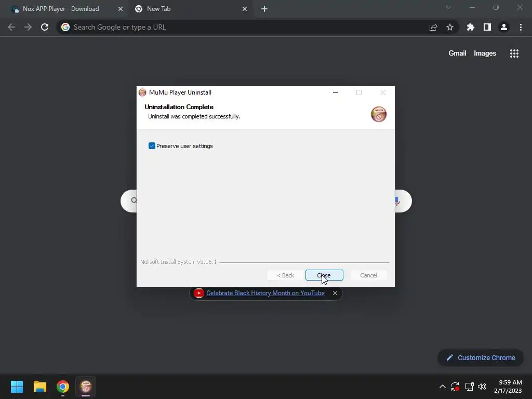Bookmark this tab with star icon
Viewport: 532px width, 399px height.
450,27
